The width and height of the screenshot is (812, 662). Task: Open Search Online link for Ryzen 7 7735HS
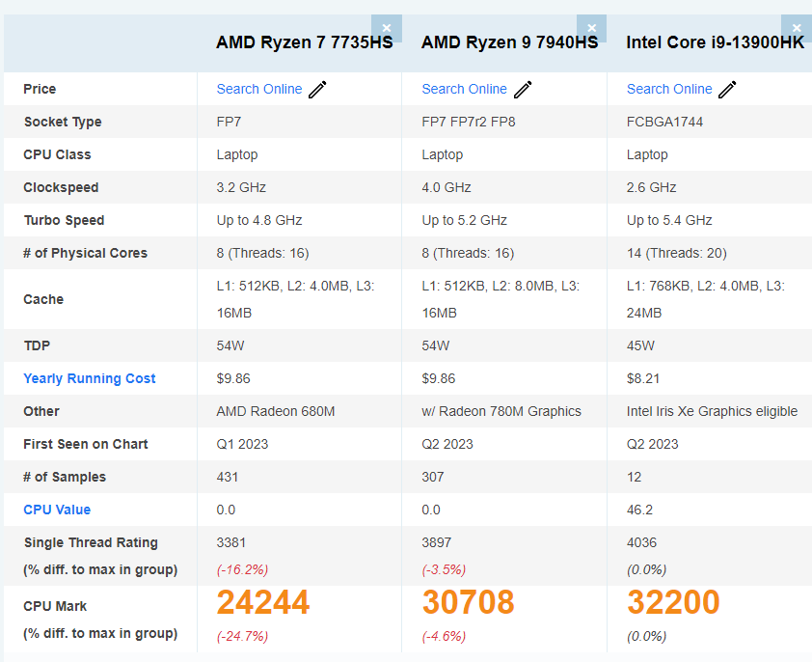click(x=258, y=89)
